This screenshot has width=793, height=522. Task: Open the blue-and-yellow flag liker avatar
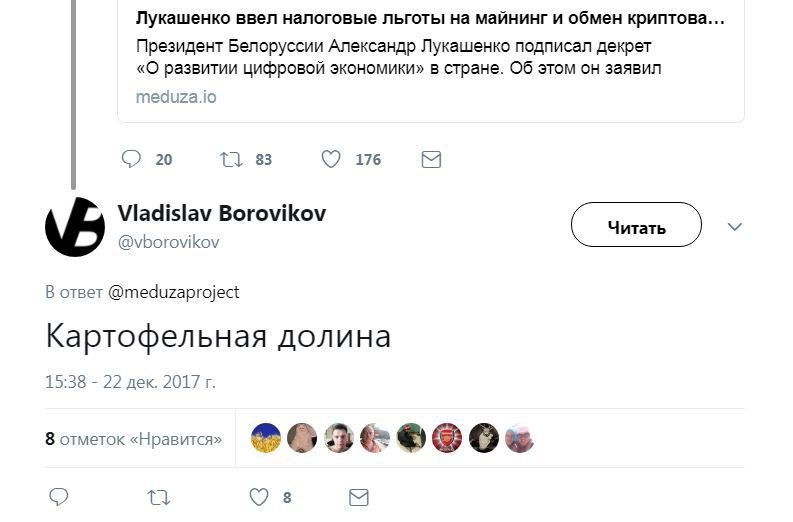click(265, 438)
